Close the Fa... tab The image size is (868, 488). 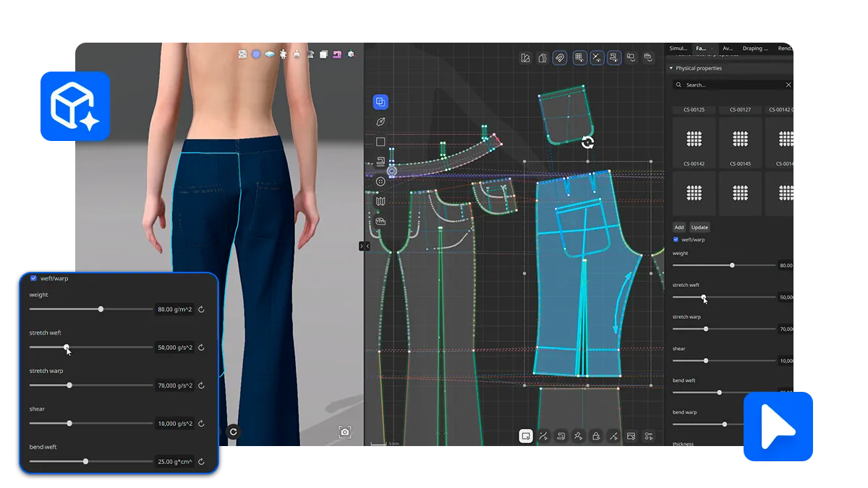[x=712, y=48]
